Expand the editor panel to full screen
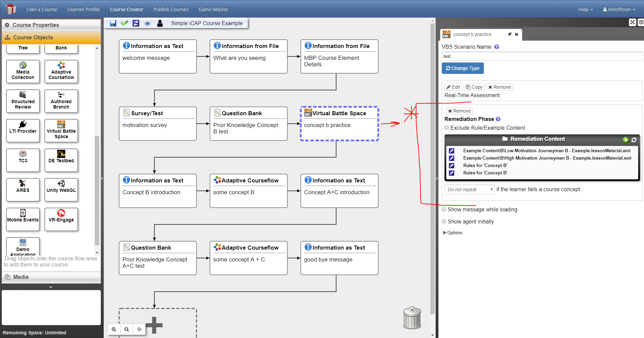Image resolution: width=644 pixels, height=338 pixels. tap(633, 22)
